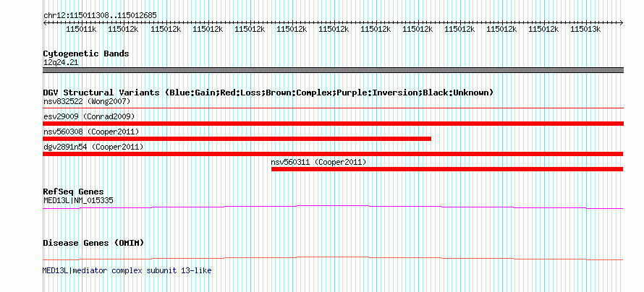Select the magenta MED13L RefSeq gene line
This screenshot has height=292, width=644.
333,207
